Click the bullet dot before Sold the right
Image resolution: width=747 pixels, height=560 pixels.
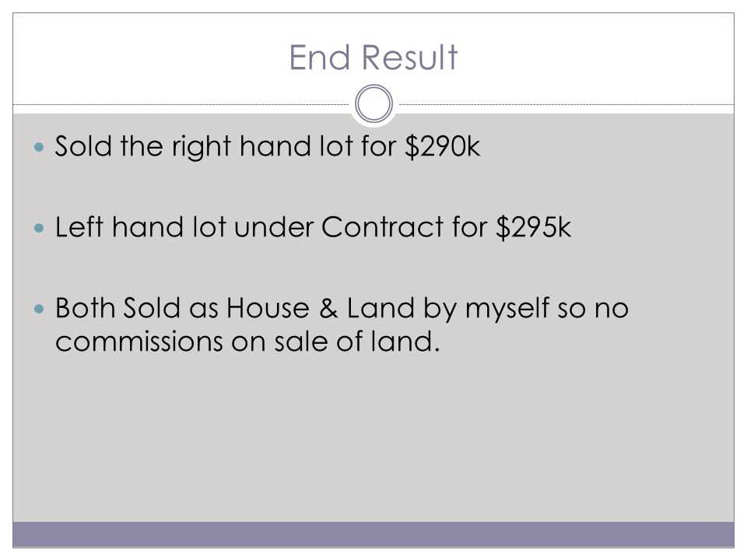[39, 147]
